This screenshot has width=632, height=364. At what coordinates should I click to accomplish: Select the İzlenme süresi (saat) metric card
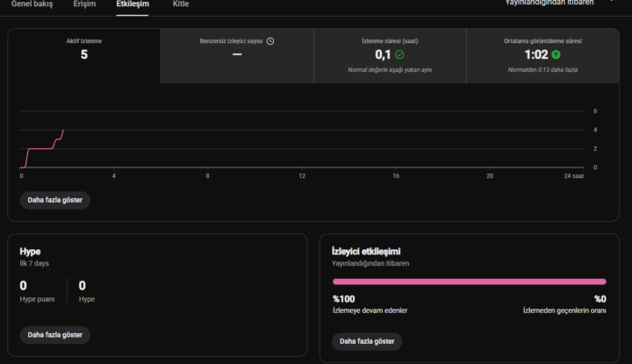390,56
